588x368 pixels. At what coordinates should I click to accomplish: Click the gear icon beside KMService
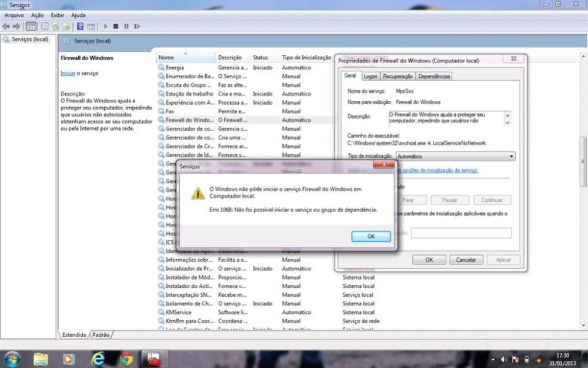tap(161, 312)
